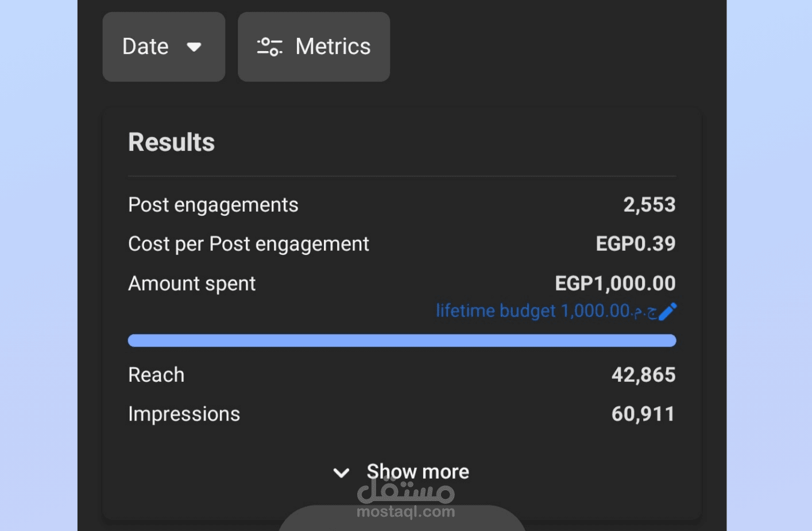Expand results with Show more text
This screenshot has width=812, height=531.
[x=417, y=472]
